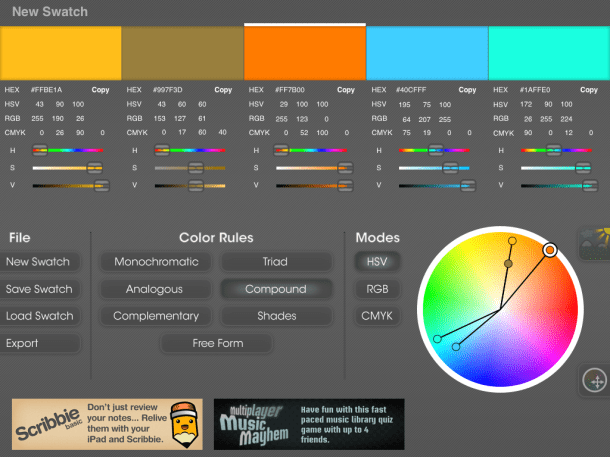
Task: Apply the Triad color rule
Action: coord(276,262)
